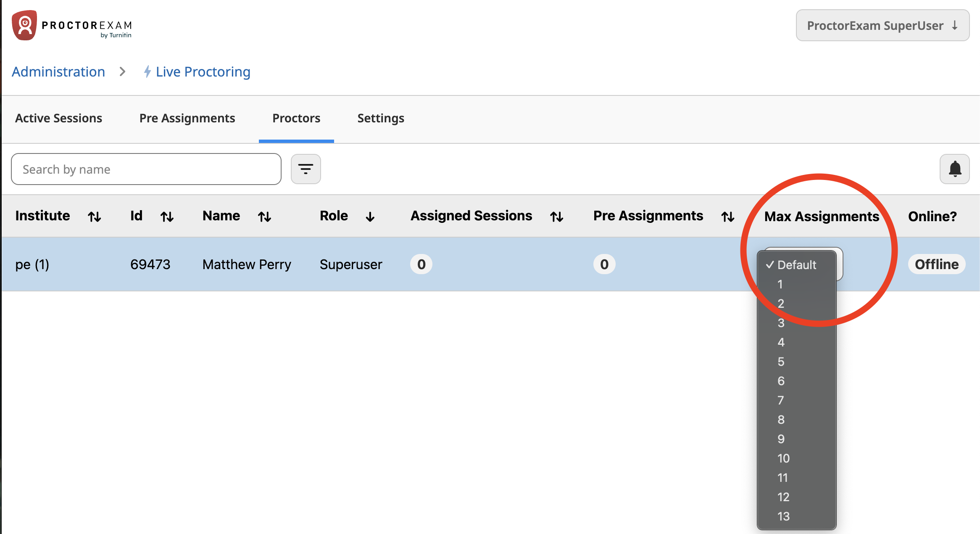This screenshot has height=534, width=980.
Task: Click the Name column header text
Action: 221,216
